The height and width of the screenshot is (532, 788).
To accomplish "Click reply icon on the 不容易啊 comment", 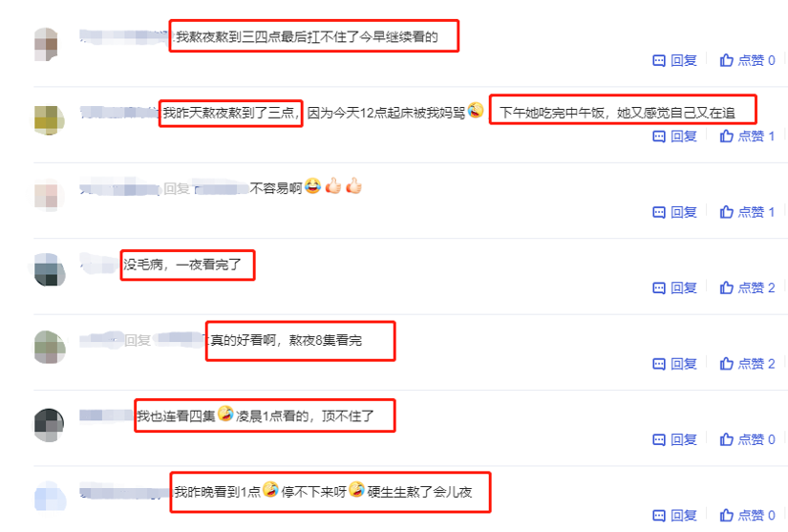I will pyautogui.click(x=658, y=212).
